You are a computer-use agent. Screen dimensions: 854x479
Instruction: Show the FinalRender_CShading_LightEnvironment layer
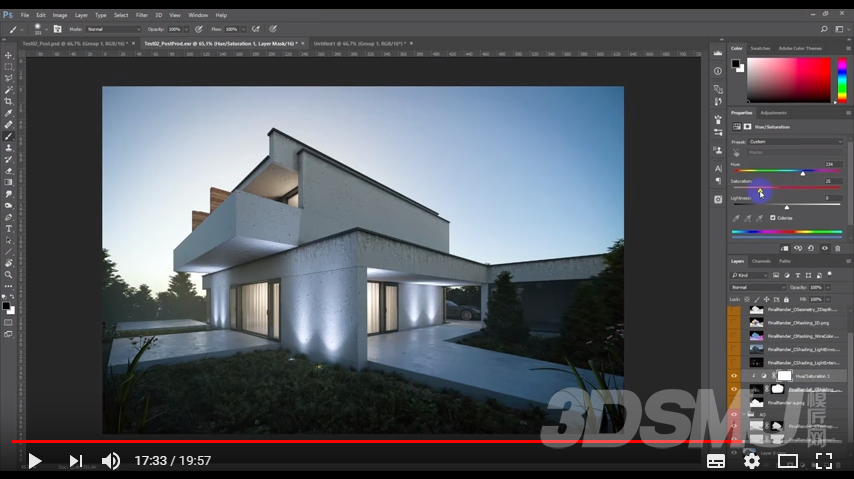pos(734,349)
